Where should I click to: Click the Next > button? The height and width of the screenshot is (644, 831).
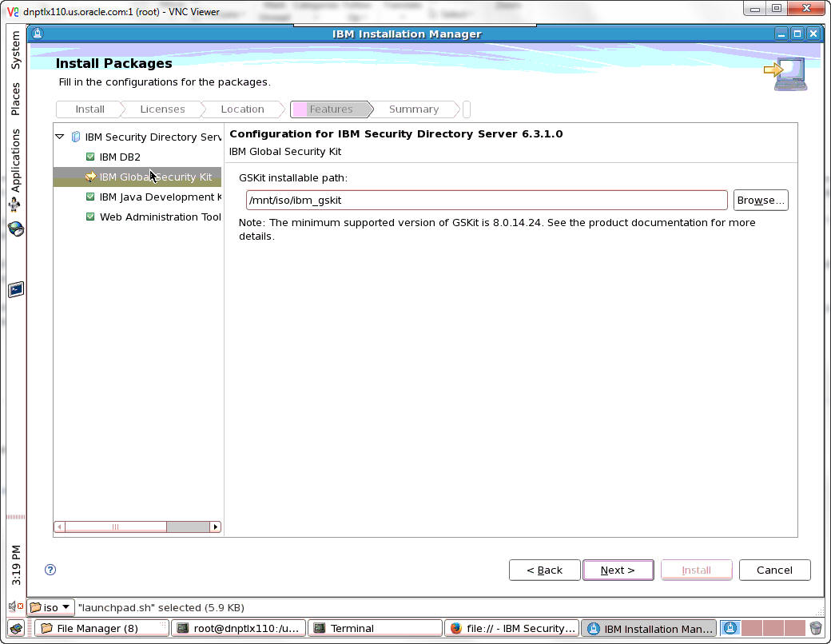click(618, 570)
